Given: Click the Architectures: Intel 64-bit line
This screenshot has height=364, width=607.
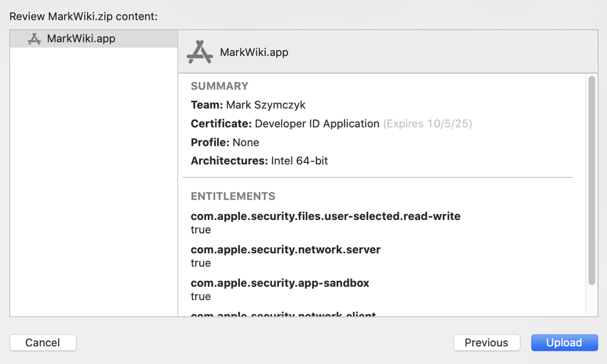Looking at the screenshot, I should (259, 161).
